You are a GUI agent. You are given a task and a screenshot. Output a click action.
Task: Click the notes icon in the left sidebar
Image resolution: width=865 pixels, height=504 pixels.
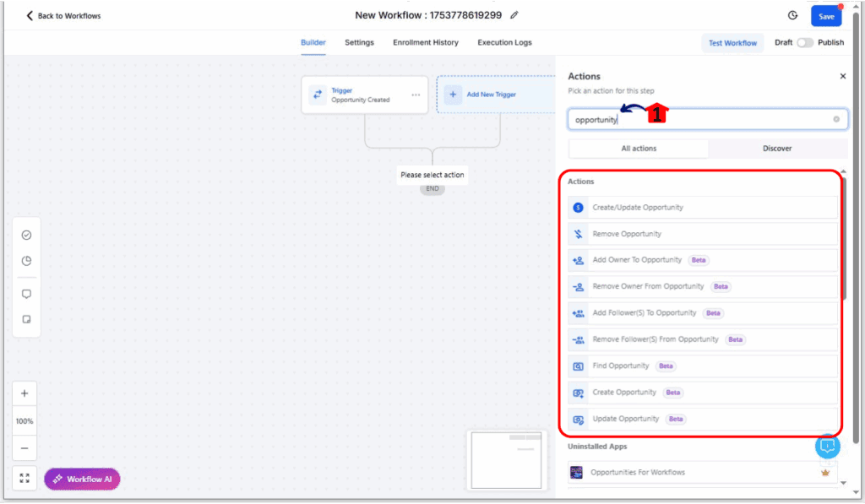coord(26,319)
